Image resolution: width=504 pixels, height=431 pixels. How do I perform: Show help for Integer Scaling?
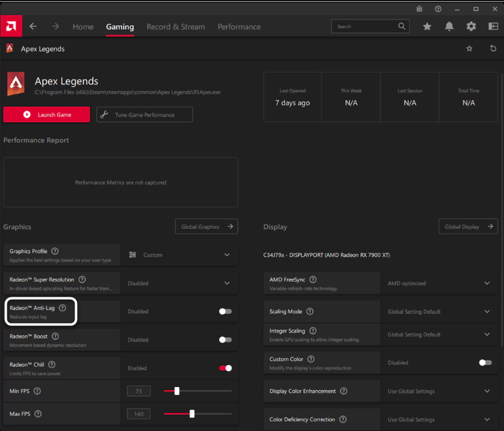(313, 330)
